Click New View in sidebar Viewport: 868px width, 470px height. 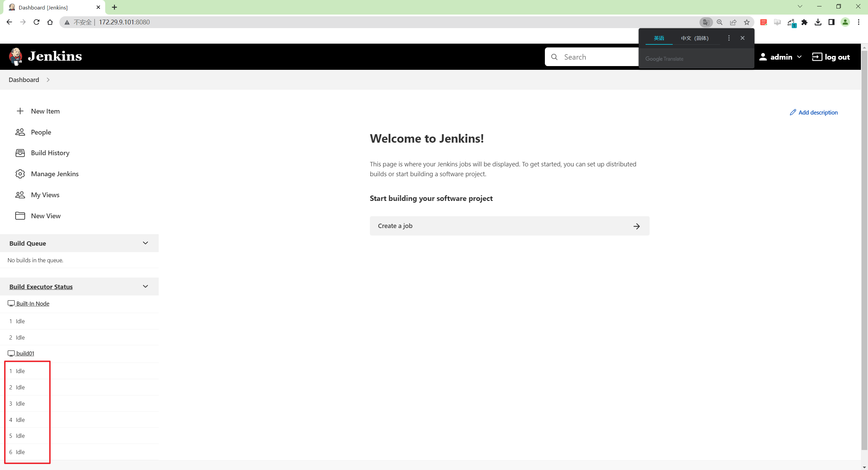[46, 216]
